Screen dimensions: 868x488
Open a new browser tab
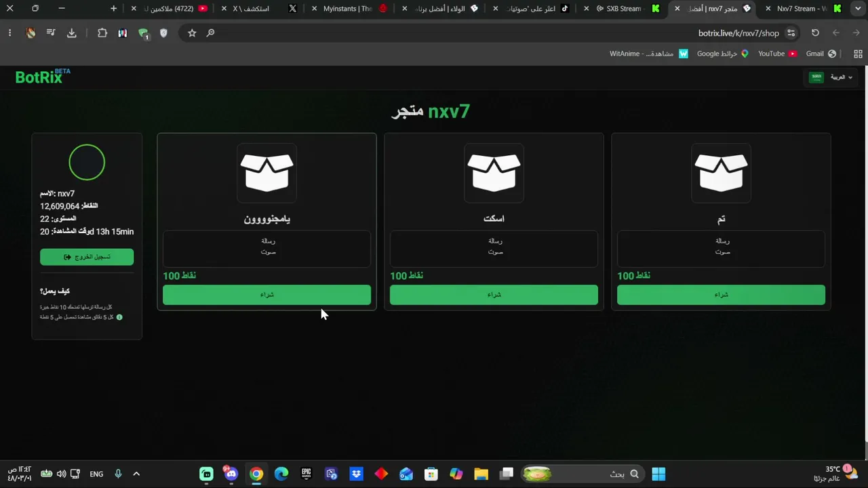pos(113,9)
